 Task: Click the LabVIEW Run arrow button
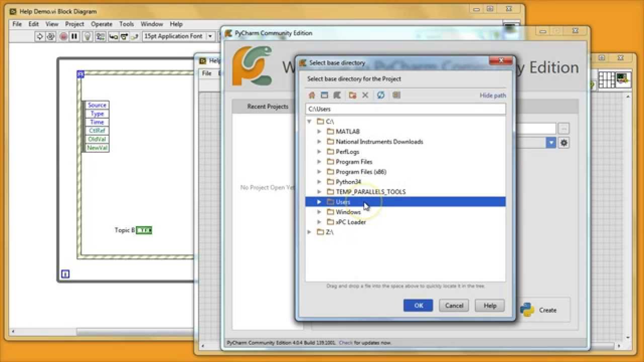(40, 36)
